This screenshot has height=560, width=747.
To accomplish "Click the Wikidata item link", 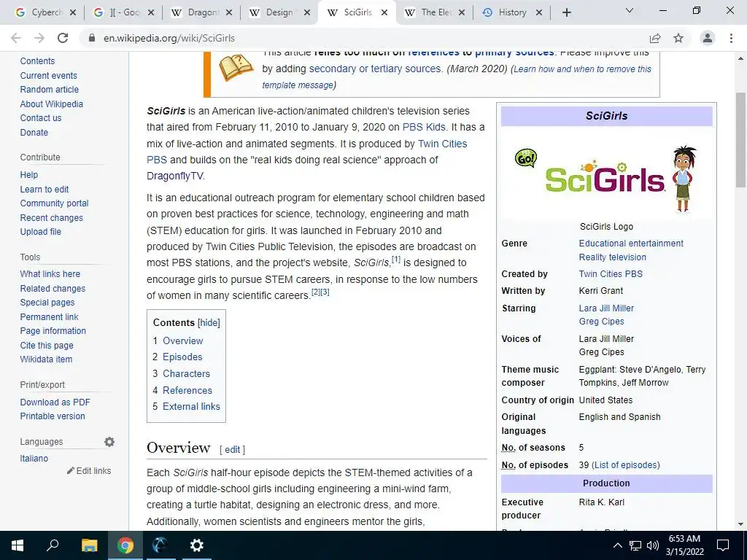I will pos(46,359).
